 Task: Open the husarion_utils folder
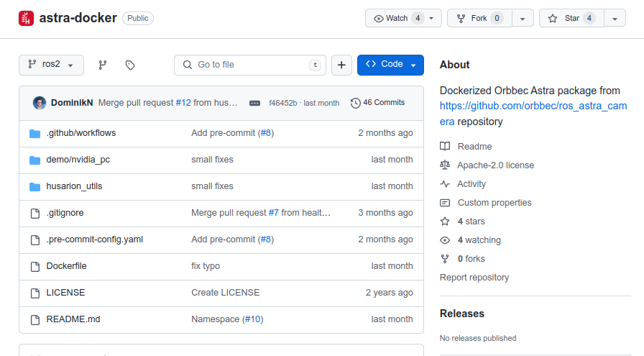tap(74, 186)
